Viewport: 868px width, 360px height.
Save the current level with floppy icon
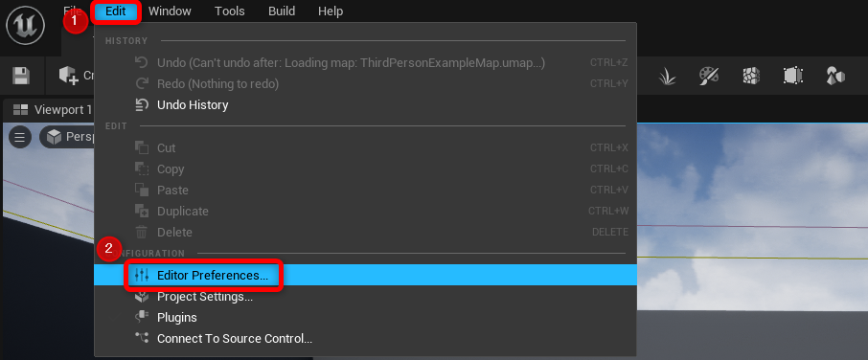tap(21, 76)
